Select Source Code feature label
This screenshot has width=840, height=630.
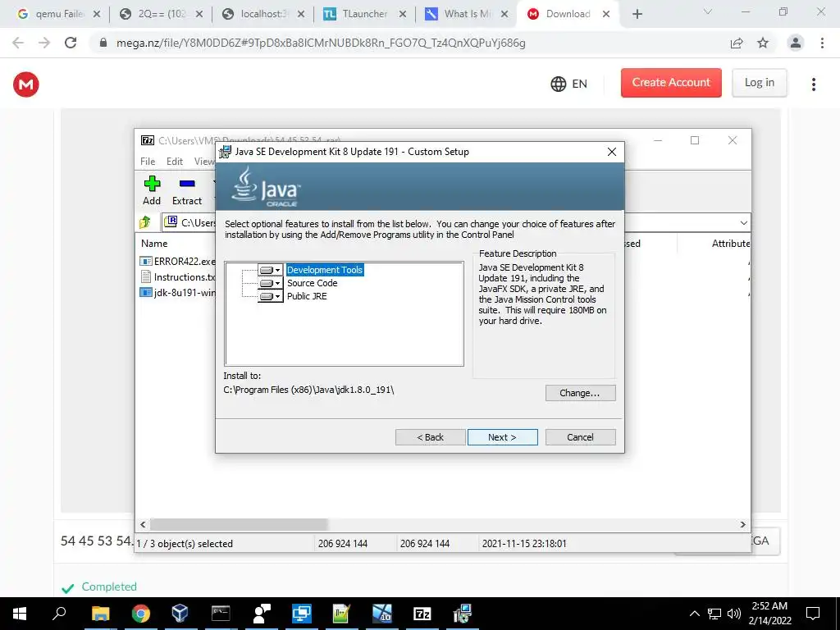point(313,283)
